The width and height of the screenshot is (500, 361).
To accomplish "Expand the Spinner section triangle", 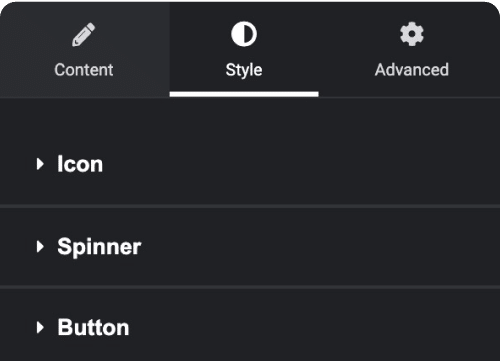I will pyautogui.click(x=40, y=247).
